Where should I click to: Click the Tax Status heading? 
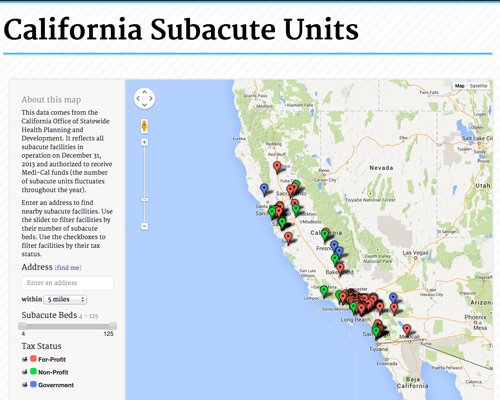tap(41, 346)
